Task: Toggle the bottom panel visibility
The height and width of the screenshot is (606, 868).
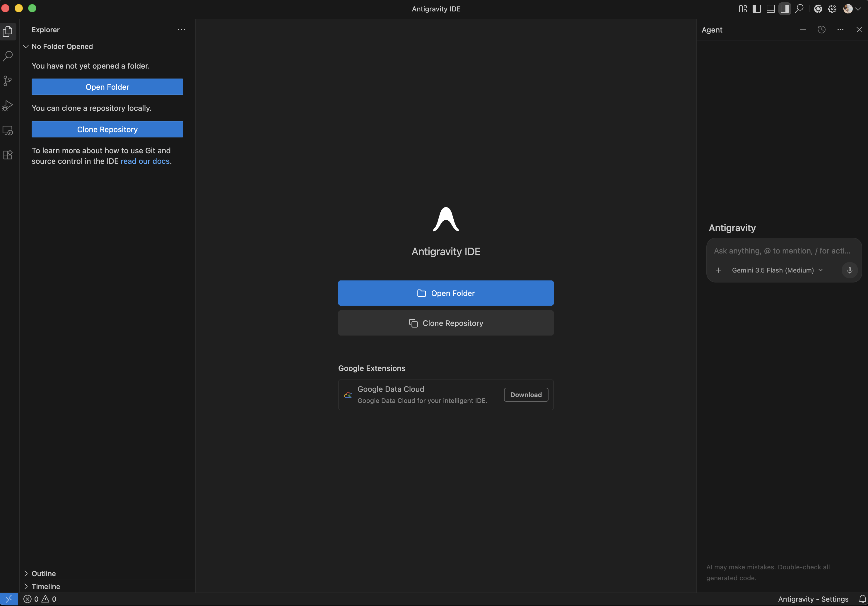Action: click(770, 9)
